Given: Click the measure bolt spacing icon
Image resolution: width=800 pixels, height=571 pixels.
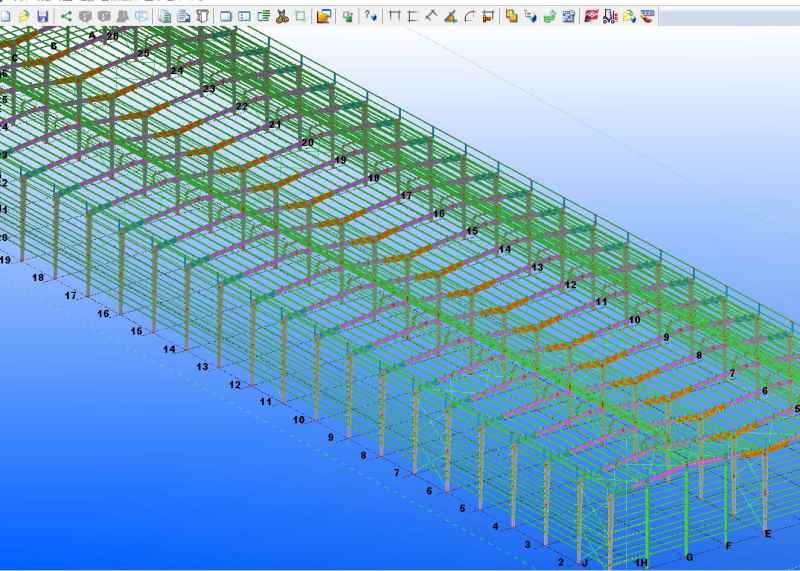Looking at the screenshot, I should coord(487,17).
